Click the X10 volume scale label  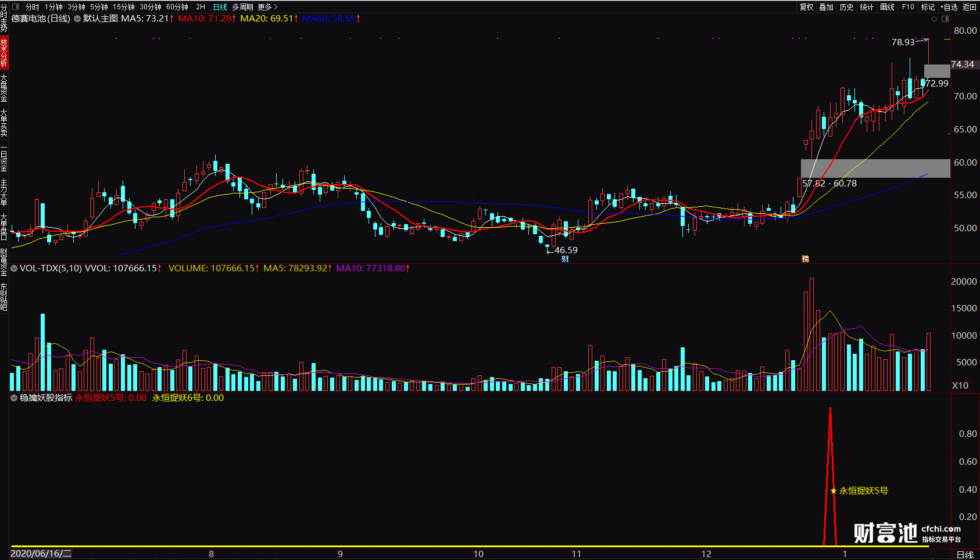[960, 386]
